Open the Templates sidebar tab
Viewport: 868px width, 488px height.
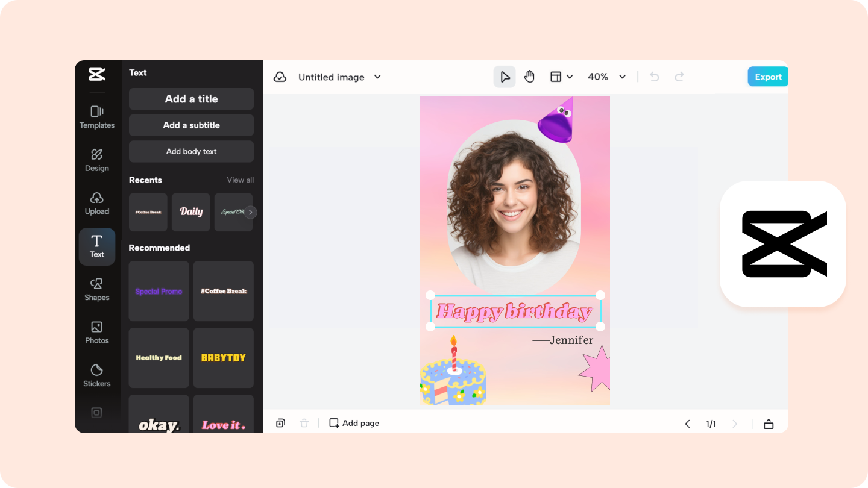tap(97, 117)
